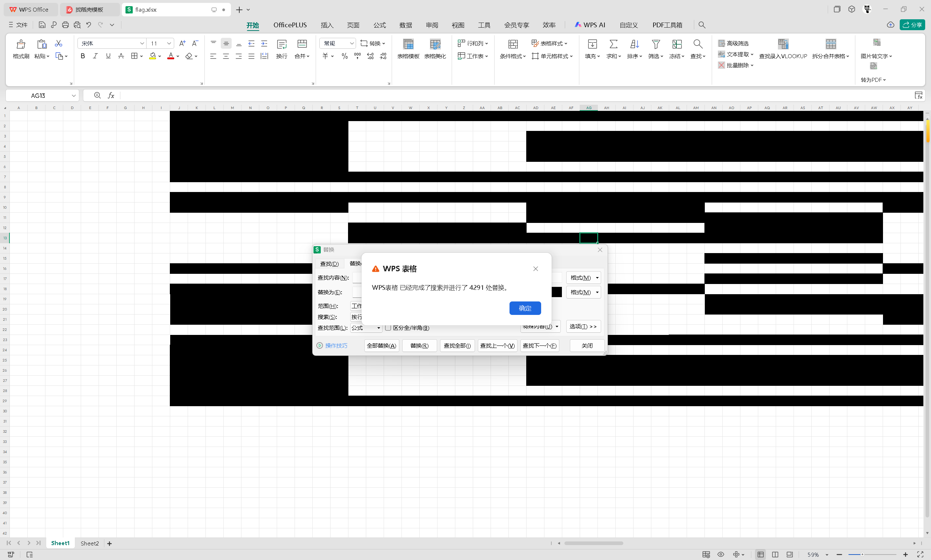The width and height of the screenshot is (931, 560).
Task: Click the AutoSum sigma icon
Action: click(x=613, y=44)
